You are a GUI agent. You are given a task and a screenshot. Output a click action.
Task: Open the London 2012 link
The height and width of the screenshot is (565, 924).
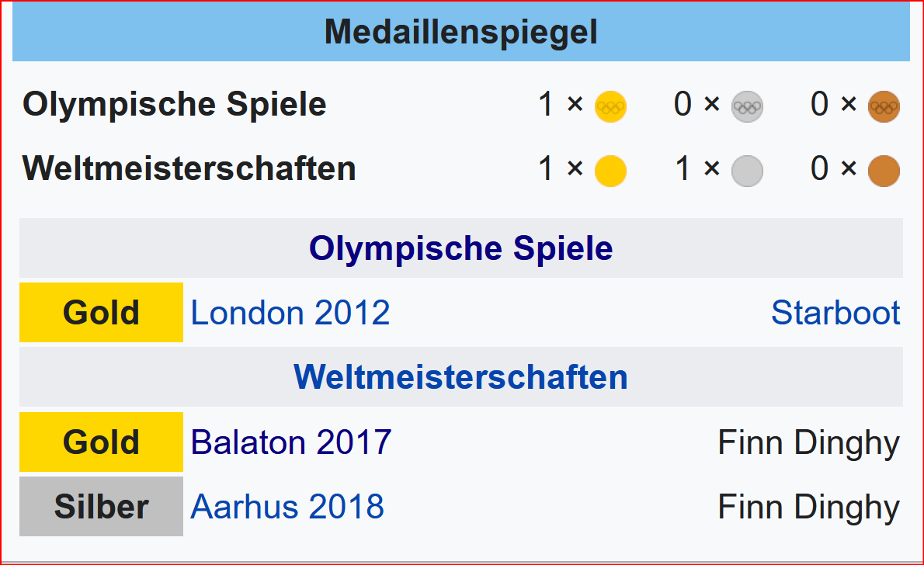[x=290, y=312]
